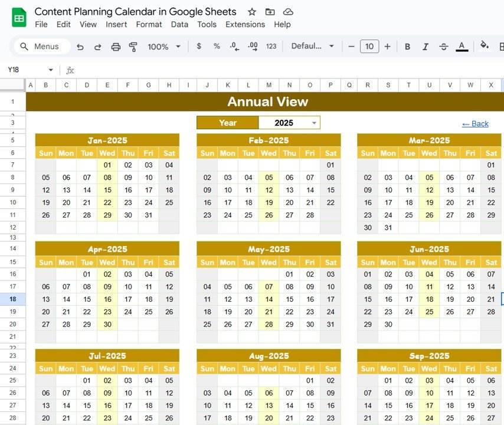Screen dimensions: 504x425
Task: Click the Back link
Action: click(475, 123)
